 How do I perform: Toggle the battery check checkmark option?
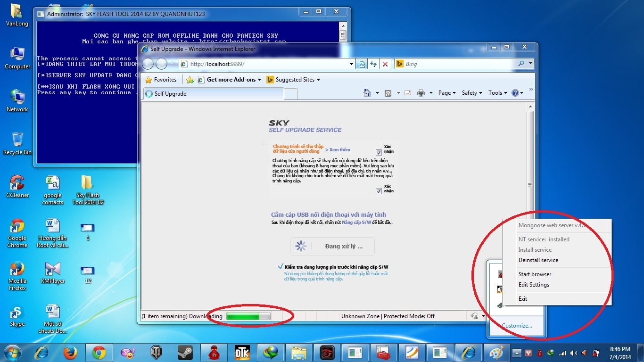281,267
